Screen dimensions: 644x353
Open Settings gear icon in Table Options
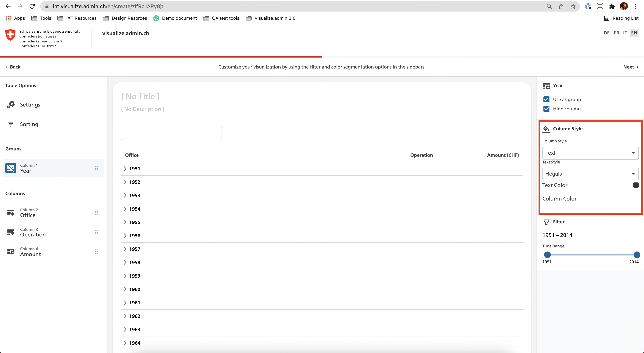[11, 104]
